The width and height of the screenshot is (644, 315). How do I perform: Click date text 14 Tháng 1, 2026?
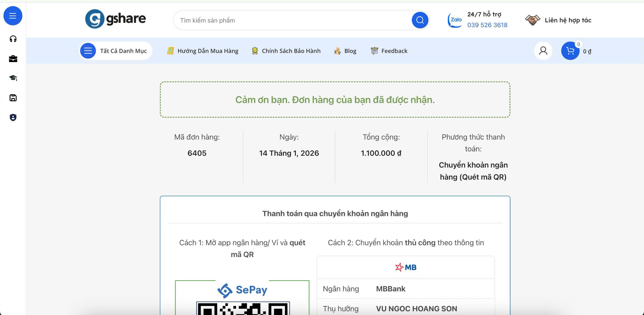pos(289,153)
